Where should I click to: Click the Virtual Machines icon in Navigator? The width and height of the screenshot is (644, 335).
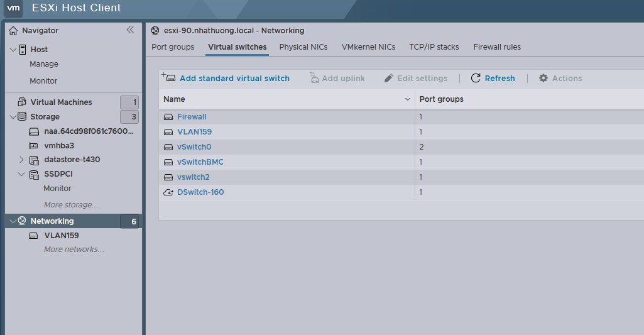tap(22, 102)
